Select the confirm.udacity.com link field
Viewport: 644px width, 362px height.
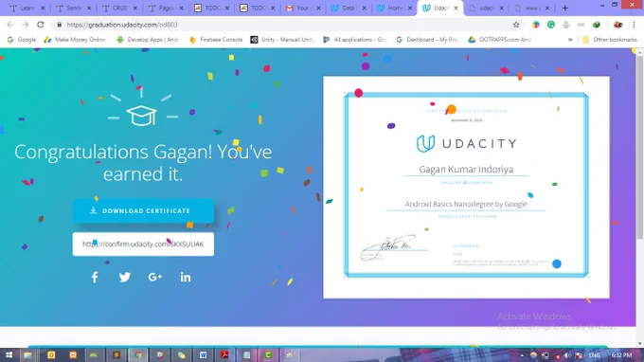click(x=143, y=244)
